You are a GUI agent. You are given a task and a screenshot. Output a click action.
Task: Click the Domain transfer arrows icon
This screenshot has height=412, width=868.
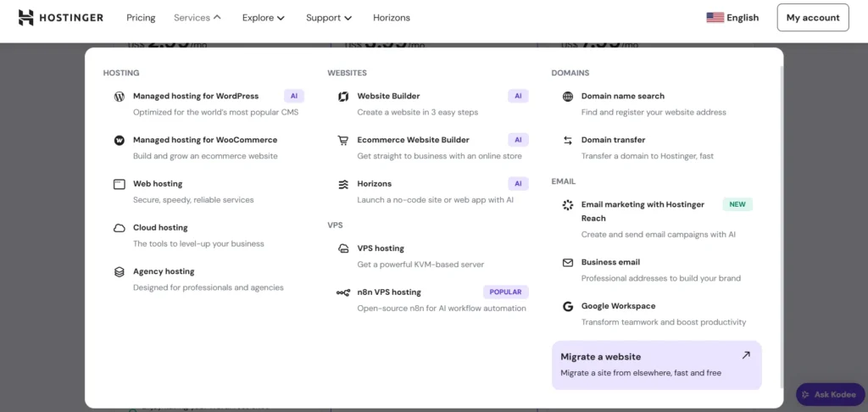(568, 141)
